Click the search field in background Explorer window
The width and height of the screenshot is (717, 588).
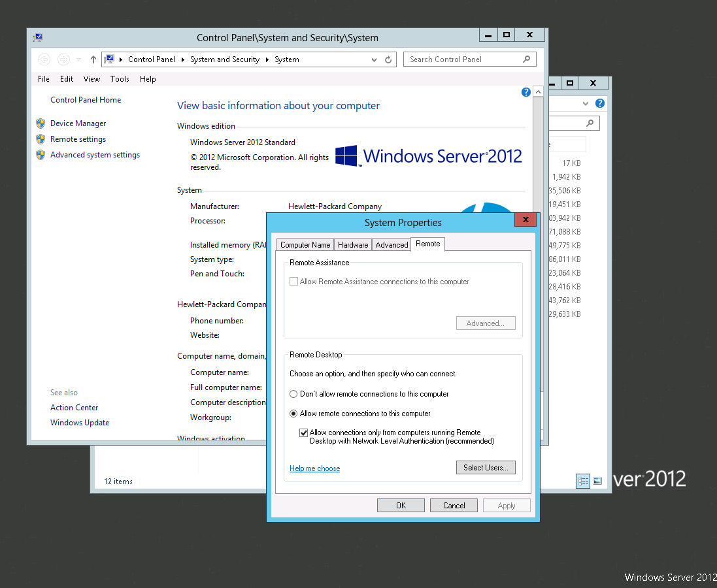click(x=574, y=123)
